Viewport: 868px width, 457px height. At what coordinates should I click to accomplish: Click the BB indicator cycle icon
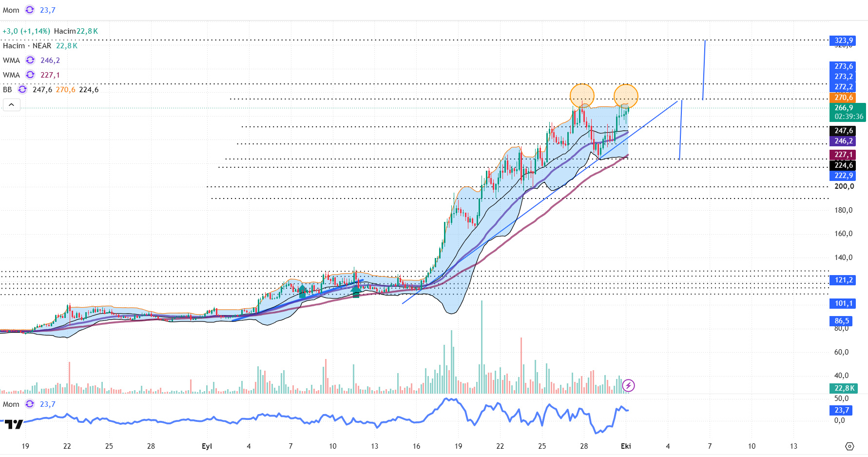[22, 89]
